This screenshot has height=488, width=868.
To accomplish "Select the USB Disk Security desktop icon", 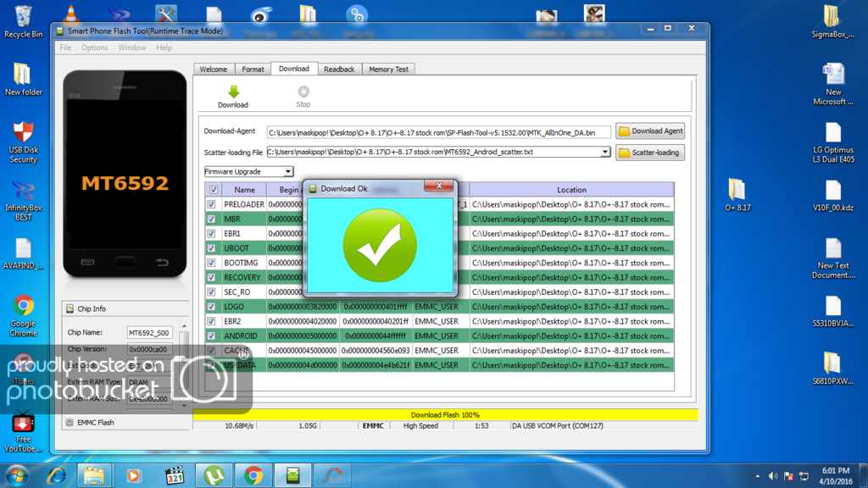I will pos(23,142).
